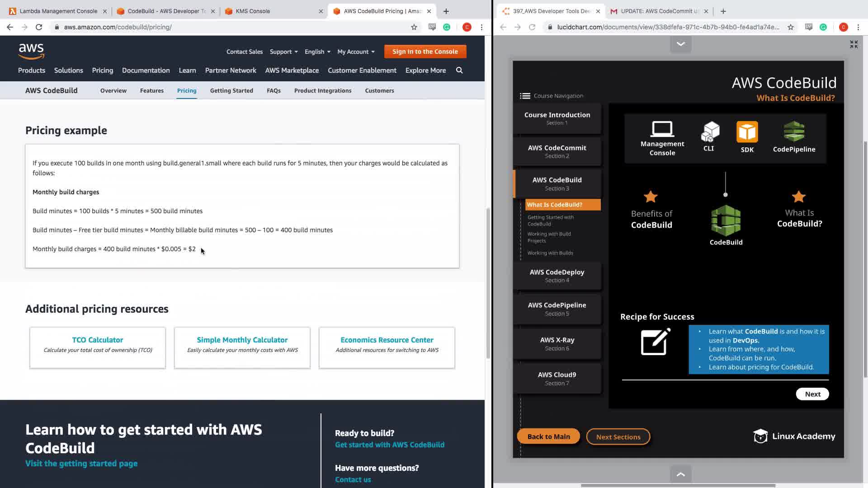The width and height of the screenshot is (868, 488).
Task: Open the Simple Monthly Calculator link
Action: pos(242,340)
